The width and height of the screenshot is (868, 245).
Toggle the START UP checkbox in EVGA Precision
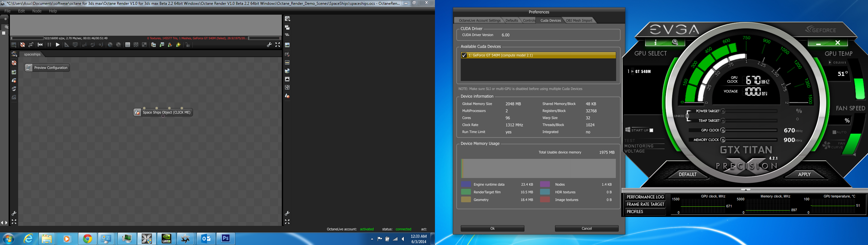click(651, 130)
